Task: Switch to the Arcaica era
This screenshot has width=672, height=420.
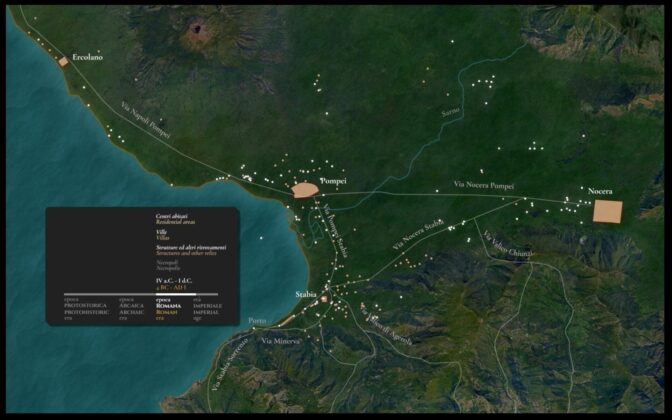Action: click(x=131, y=306)
